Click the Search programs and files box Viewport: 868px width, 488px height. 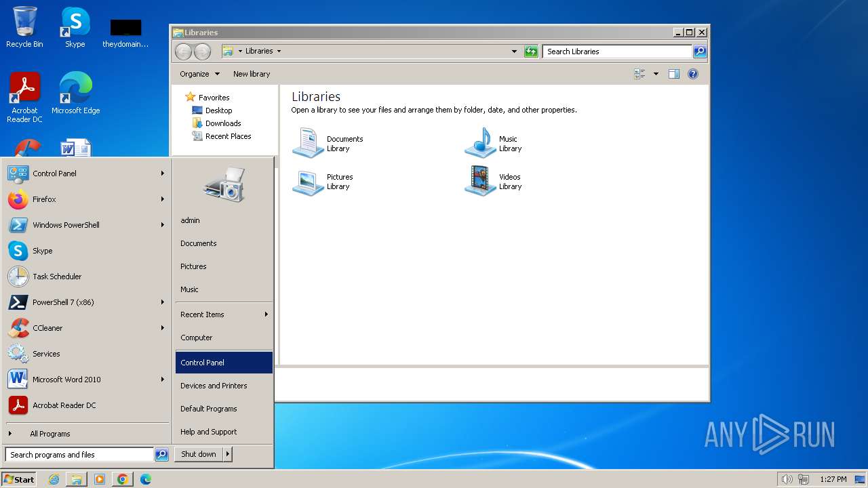[x=79, y=455]
